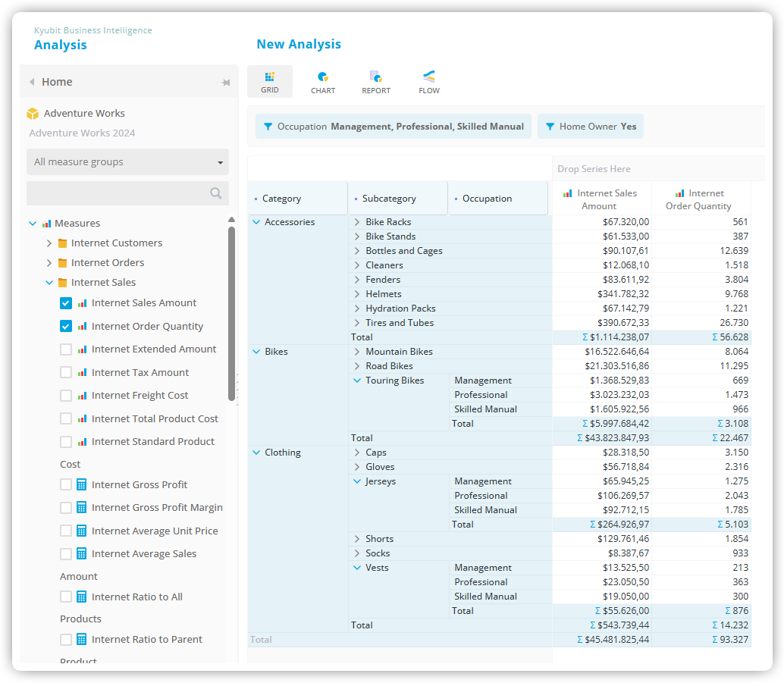Click the Road Bikes subcategory label
Image resolution: width=784 pixels, height=686 pixels.
tap(389, 367)
